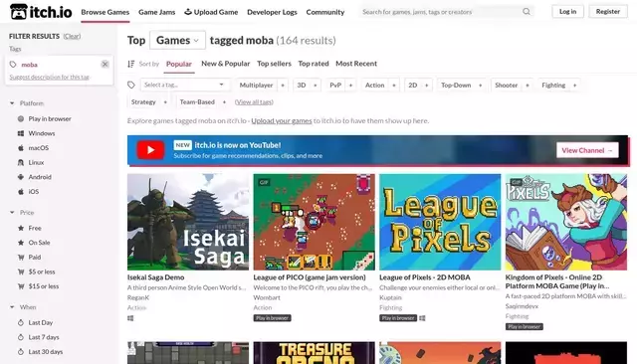637x364 pixels.
Task: Add the Shooter tag with plus
Action: 528,86
